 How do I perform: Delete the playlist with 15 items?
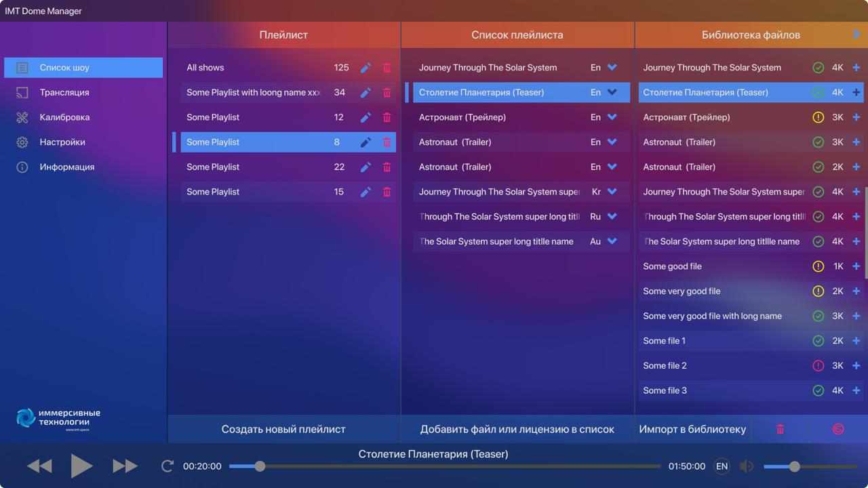click(387, 192)
